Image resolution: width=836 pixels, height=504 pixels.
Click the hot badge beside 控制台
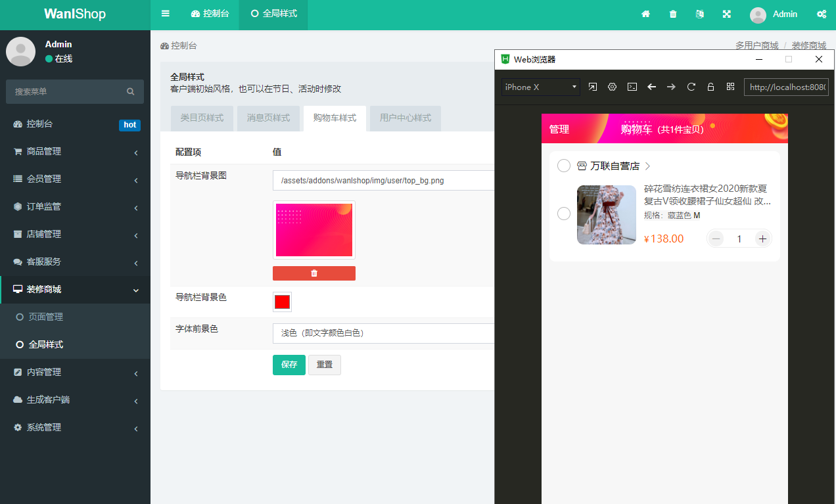tap(129, 125)
